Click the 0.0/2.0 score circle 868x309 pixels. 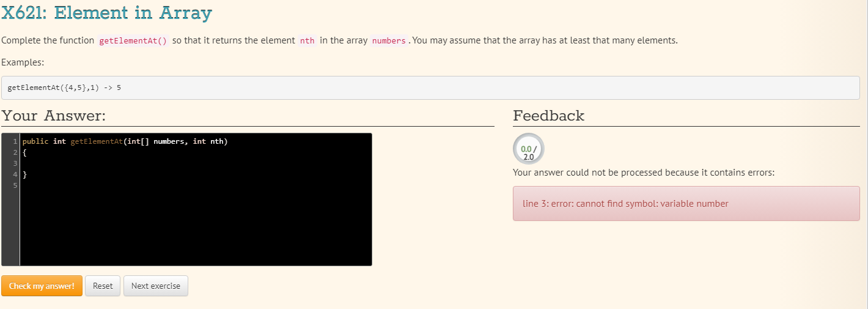pyautogui.click(x=529, y=149)
